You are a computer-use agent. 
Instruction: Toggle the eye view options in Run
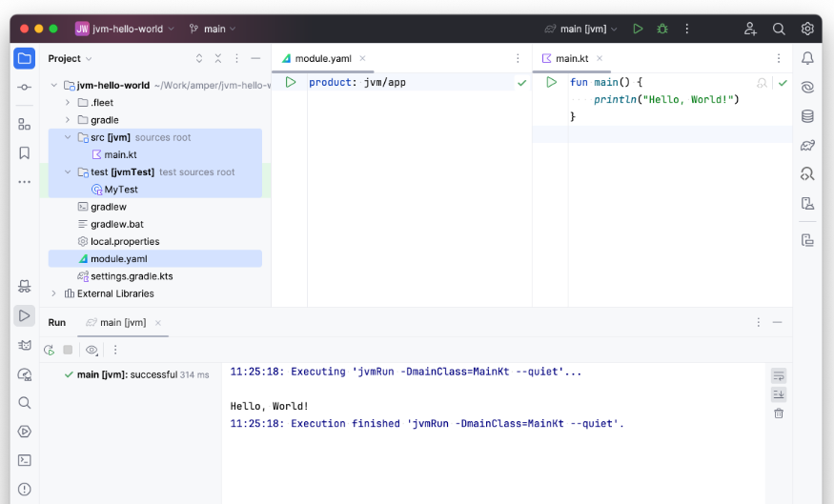click(92, 350)
